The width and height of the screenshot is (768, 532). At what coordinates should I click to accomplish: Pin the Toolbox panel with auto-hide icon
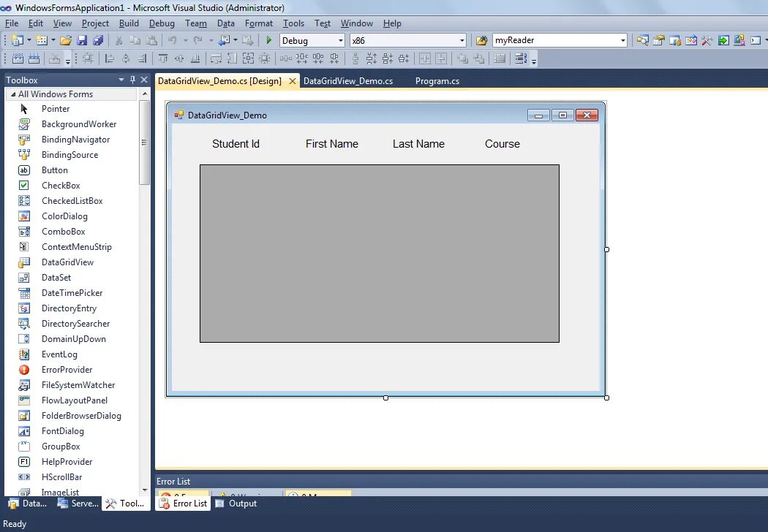[132, 80]
